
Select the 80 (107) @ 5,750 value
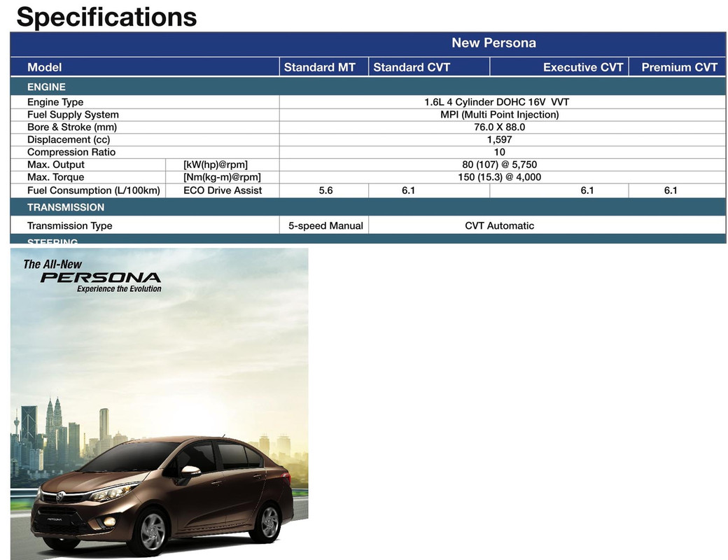tap(500, 164)
